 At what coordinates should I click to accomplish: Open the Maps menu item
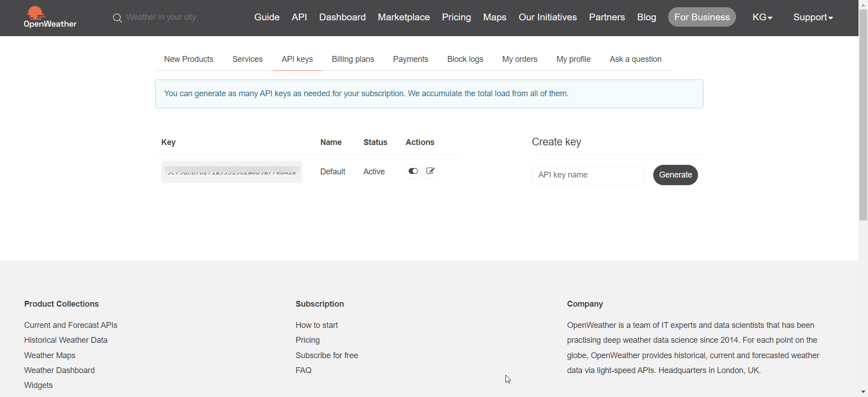(495, 17)
